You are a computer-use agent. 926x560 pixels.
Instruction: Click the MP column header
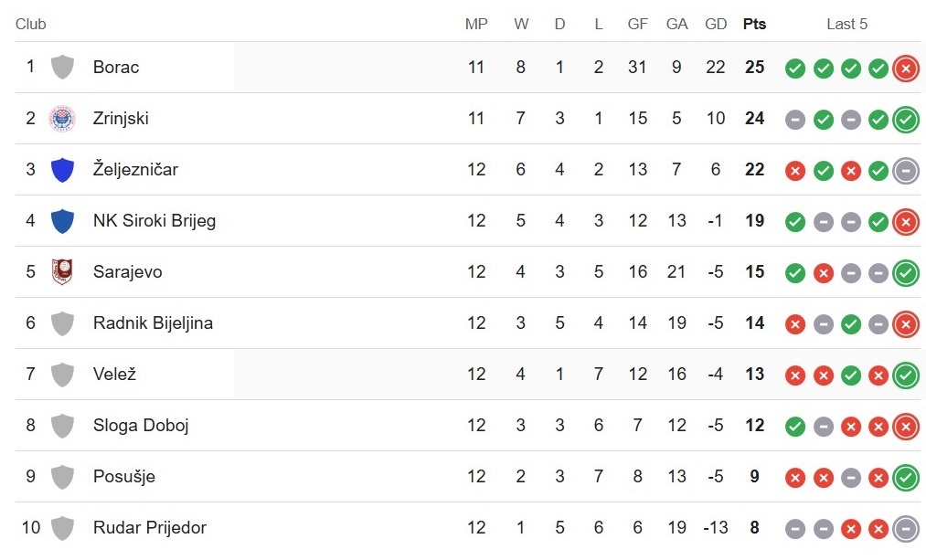pyautogui.click(x=476, y=24)
